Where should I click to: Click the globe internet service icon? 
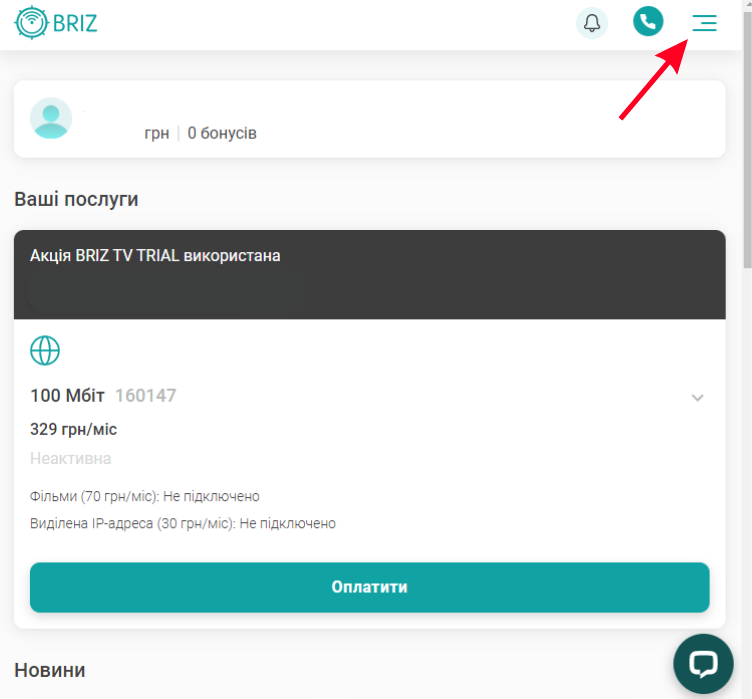[x=45, y=351]
